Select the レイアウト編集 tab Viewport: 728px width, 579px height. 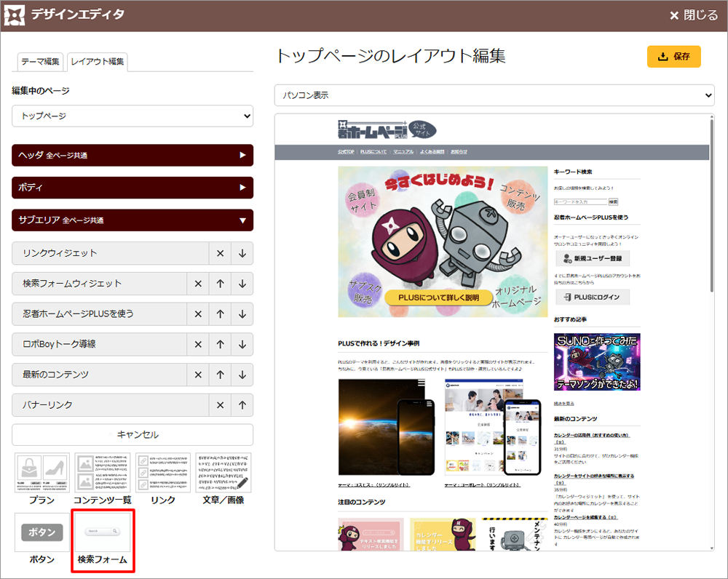[x=97, y=62]
